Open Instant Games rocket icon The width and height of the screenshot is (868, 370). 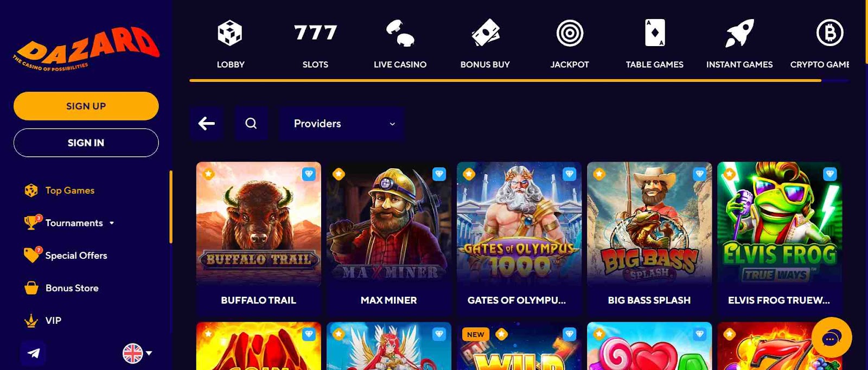(739, 33)
